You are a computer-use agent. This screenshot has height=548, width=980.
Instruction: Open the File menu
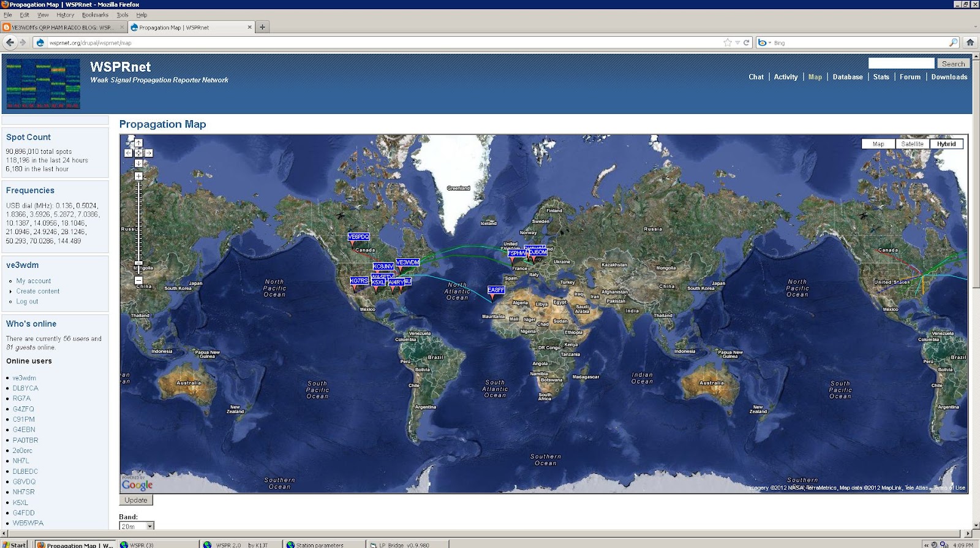pos(8,15)
